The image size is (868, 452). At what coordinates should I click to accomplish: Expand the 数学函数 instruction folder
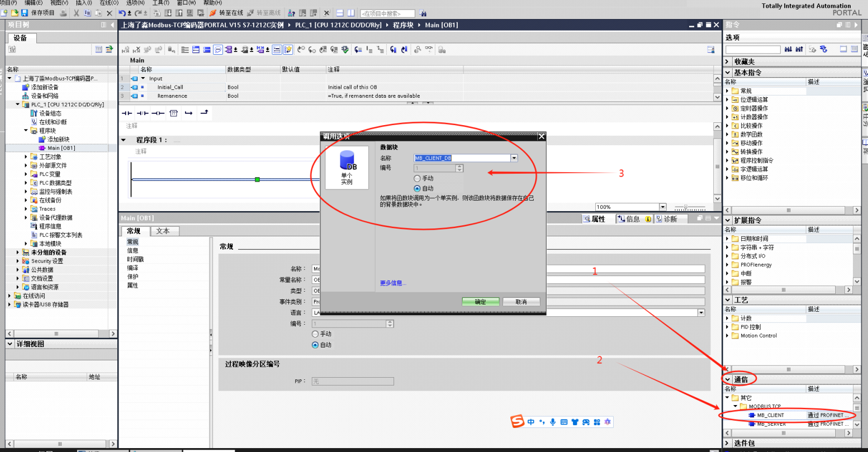[x=728, y=135]
